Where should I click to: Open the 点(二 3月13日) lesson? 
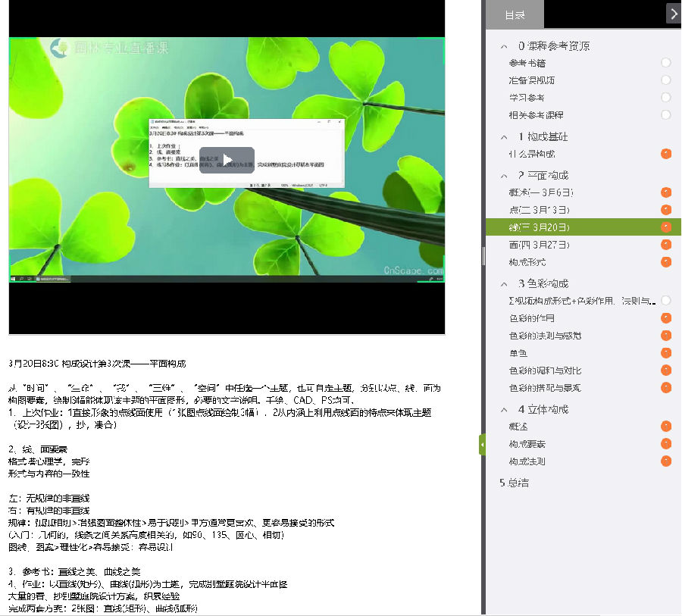[539, 210]
